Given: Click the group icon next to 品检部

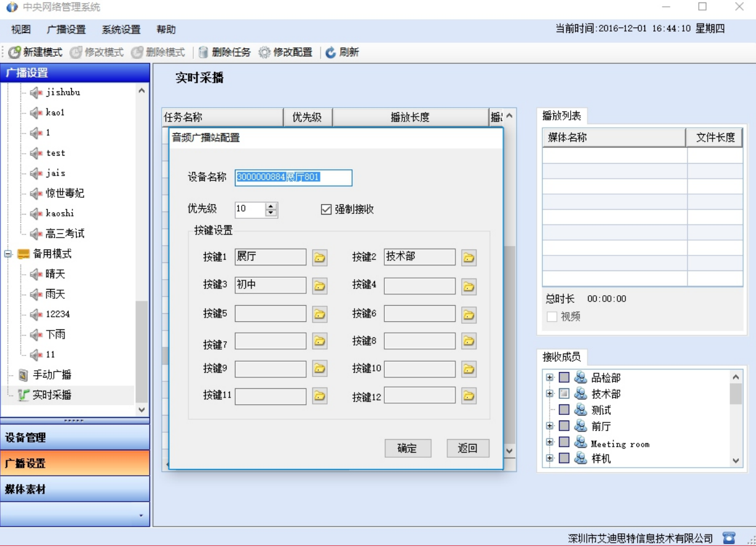Looking at the screenshot, I should coord(581,377).
